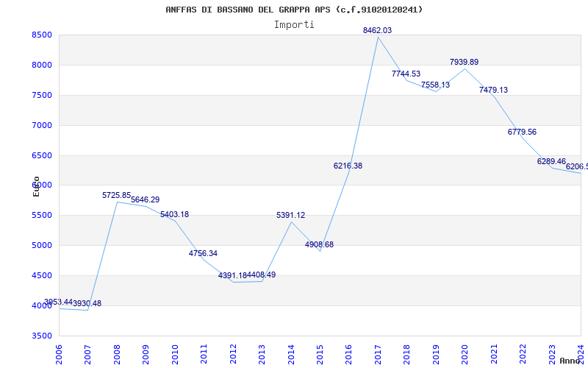588x368 pixels.
Task: Click the x-axis year label 2019
Action: tap(436, 354)
